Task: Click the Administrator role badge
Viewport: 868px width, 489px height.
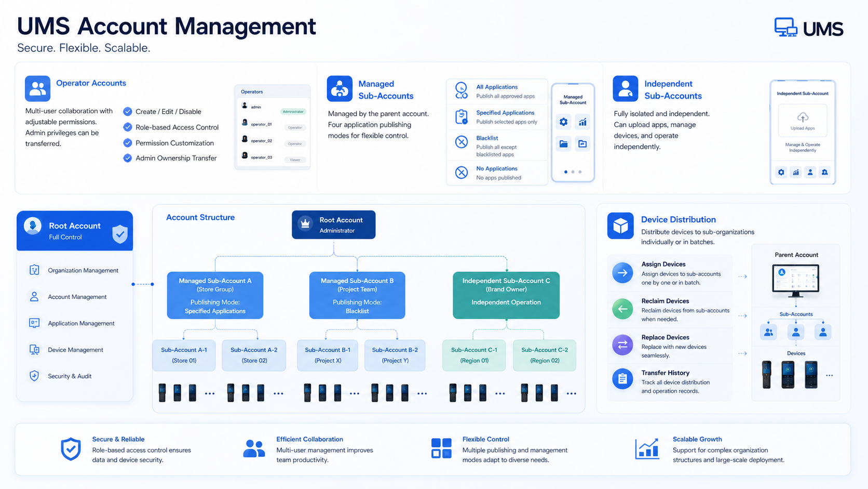Action: pyautogui.click(x=293, y=111)
